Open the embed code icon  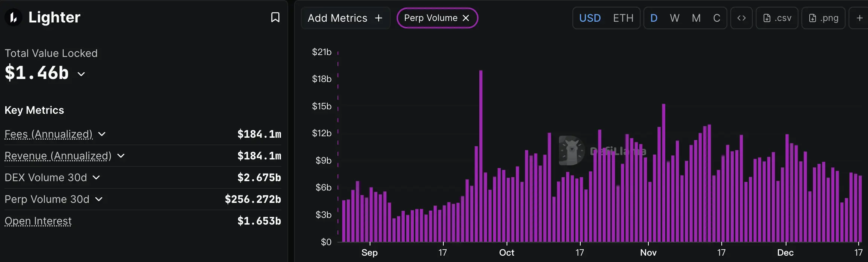[741, 18]
